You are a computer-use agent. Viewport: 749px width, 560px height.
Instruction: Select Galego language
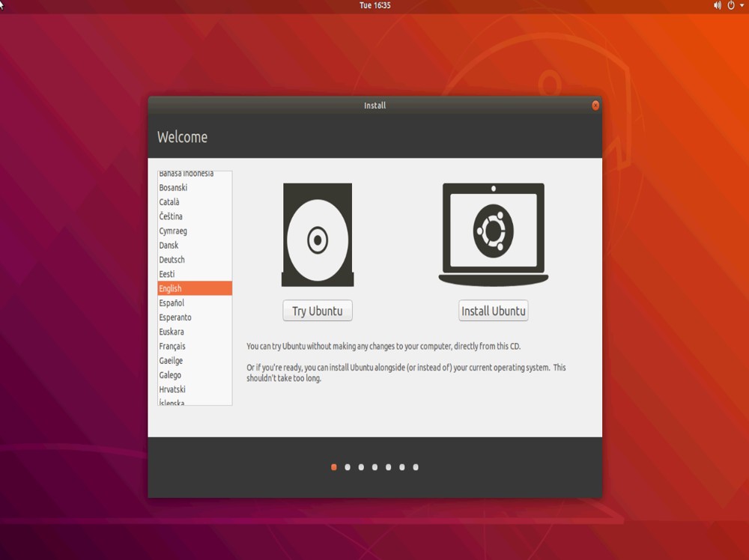pos(195,375)
